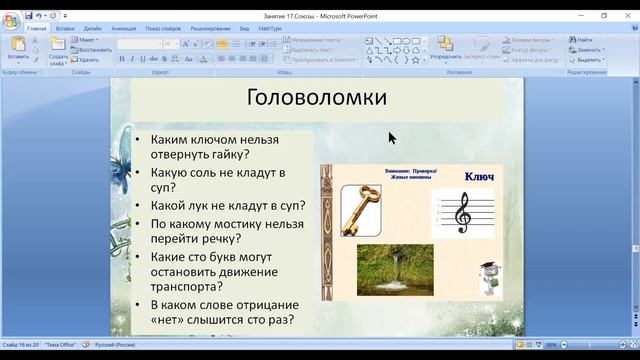Click Найти find button
Screen dimensions: 640x360
580,40
